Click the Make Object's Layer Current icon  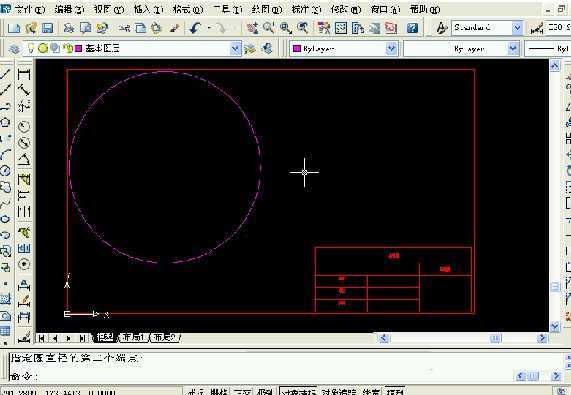click(250, 48)
